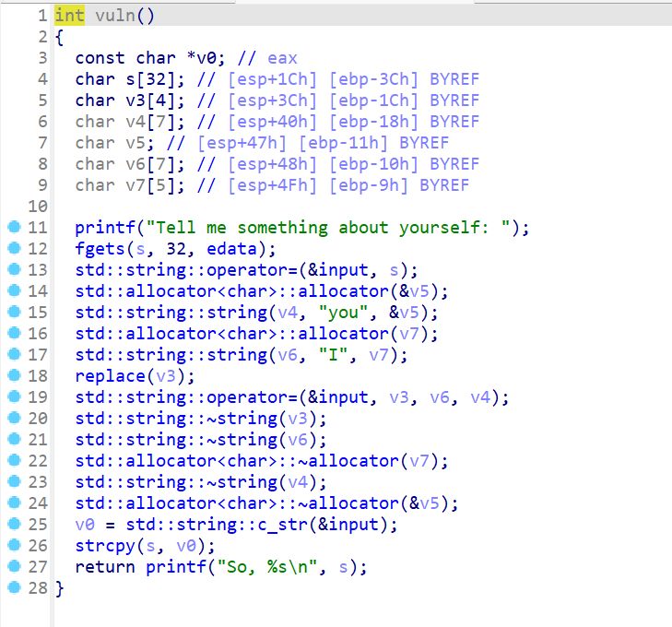Click the blue dot beside line 19
672x627 pixels.
tap(12, 397)
